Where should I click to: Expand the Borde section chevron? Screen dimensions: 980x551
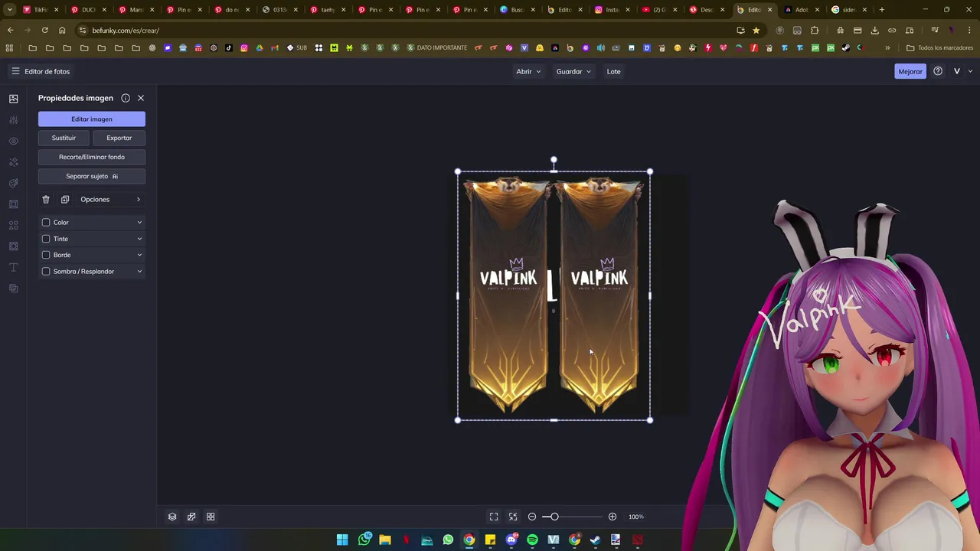[x=139, y=255]
